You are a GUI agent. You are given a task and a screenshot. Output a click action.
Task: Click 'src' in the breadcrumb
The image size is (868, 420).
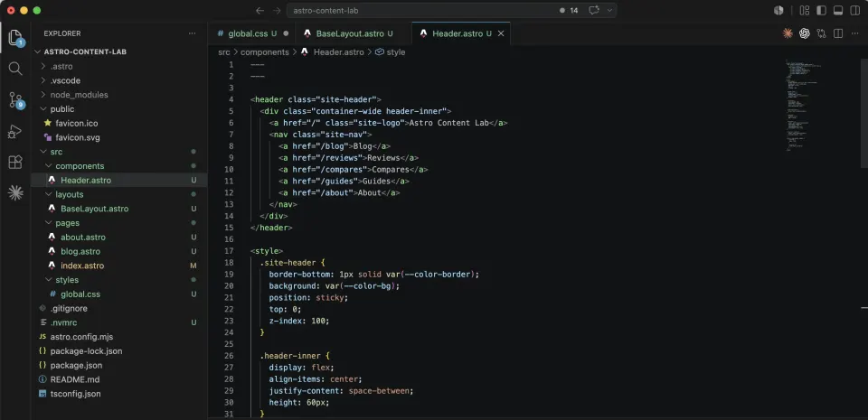coord(223,52)
